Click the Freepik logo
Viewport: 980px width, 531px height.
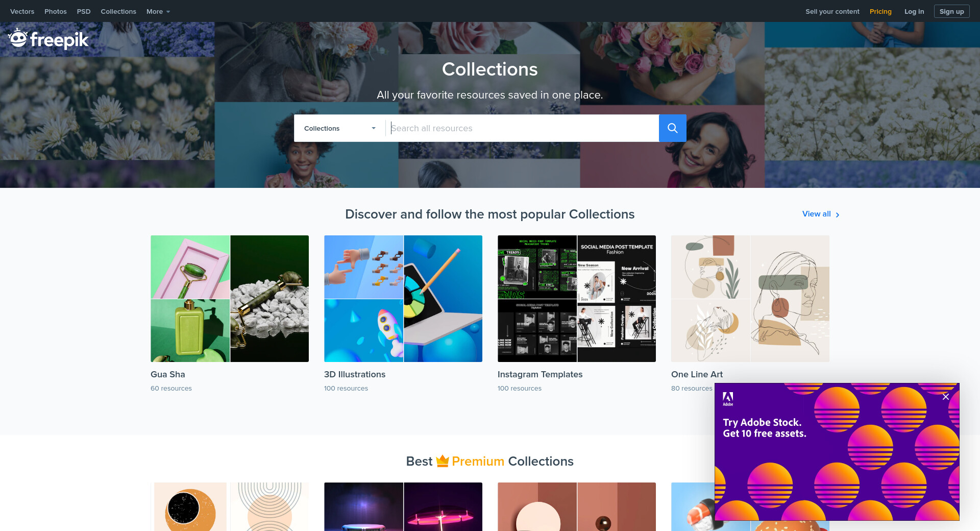(x=48, y=39)
